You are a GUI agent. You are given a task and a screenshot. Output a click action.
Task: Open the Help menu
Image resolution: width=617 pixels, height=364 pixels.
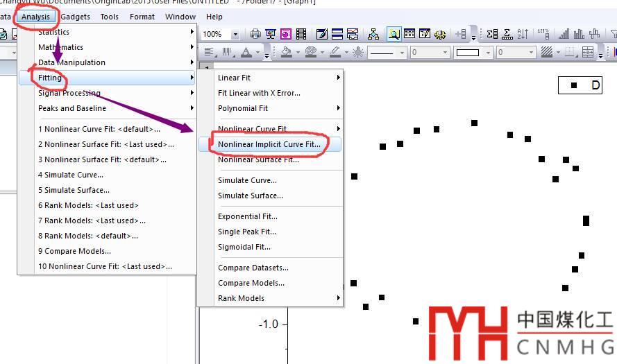(214, 17)
